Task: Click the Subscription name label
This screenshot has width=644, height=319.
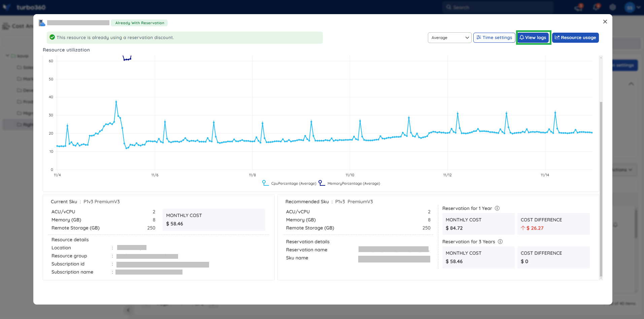Action: pos(72,272)
